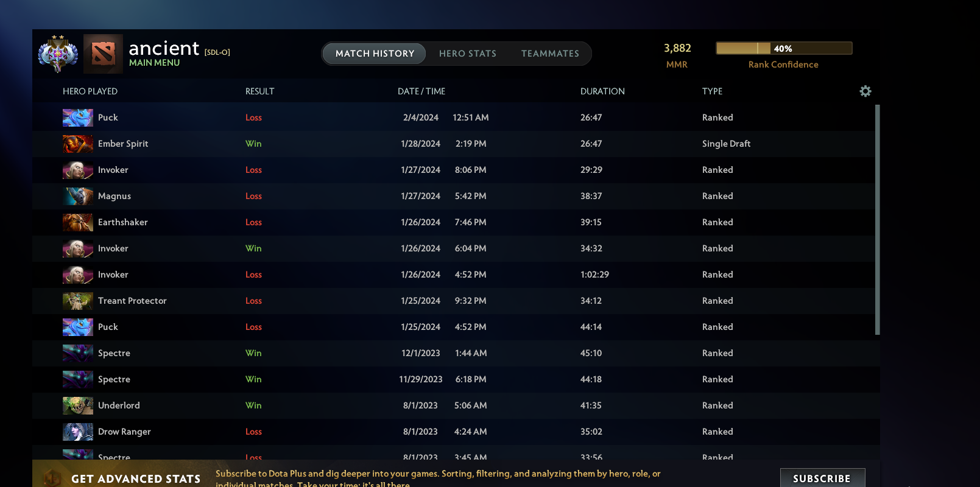This screenshot has width=980, height=487.
Task: Click Earthshaker hero portrait icon
Action: coord(78,223)
